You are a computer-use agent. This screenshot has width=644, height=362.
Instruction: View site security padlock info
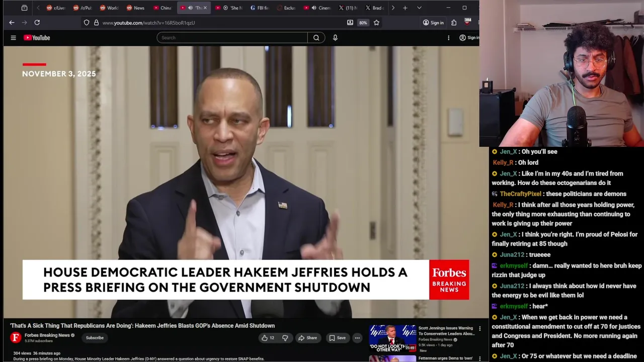(96, 23)
